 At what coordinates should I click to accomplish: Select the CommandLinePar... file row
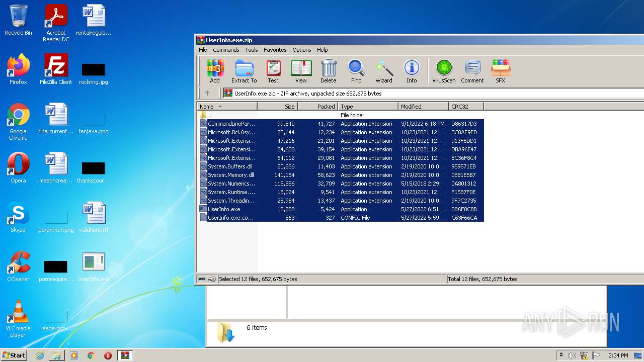click(x=340, y=124)
